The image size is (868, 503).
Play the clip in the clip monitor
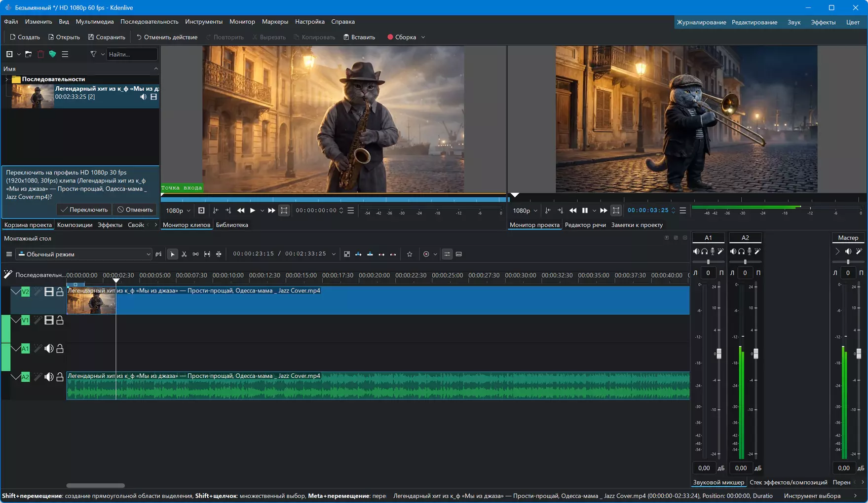(253, 211)
